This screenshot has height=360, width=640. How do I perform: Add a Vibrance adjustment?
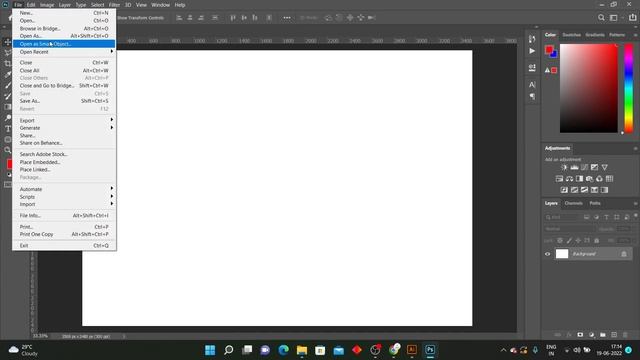click(x=604, y=167)
